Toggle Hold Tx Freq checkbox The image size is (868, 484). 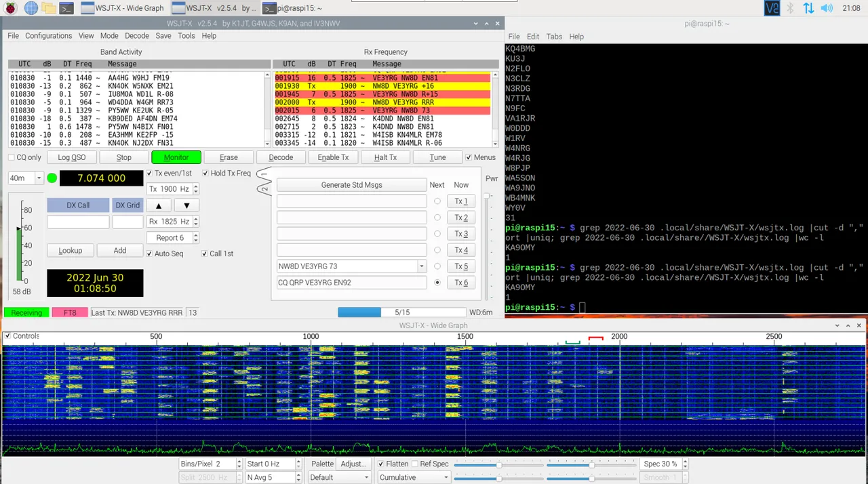click(x=205, y=174)
